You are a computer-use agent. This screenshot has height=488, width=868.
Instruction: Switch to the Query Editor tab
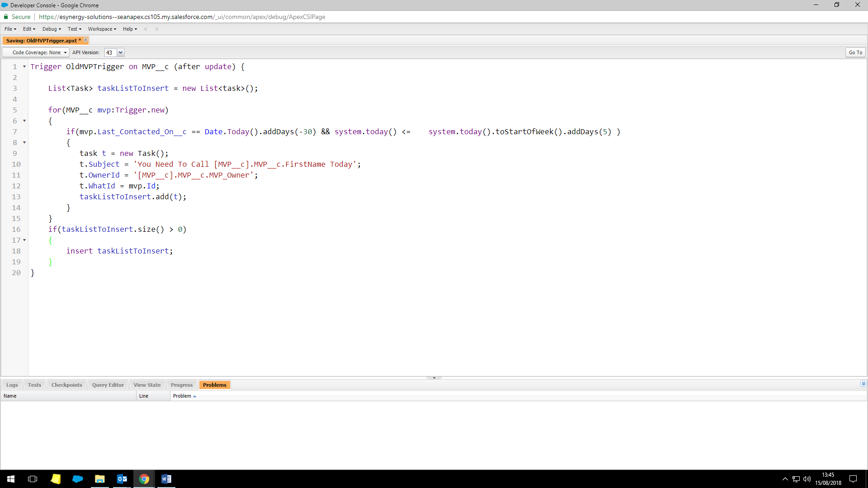[x=108, y=385]
